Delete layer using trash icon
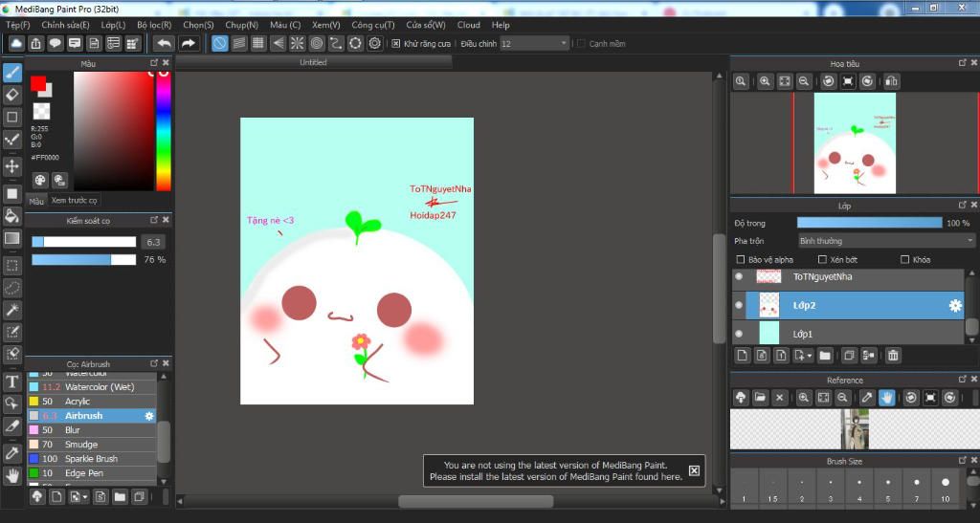 pos(893,355)
